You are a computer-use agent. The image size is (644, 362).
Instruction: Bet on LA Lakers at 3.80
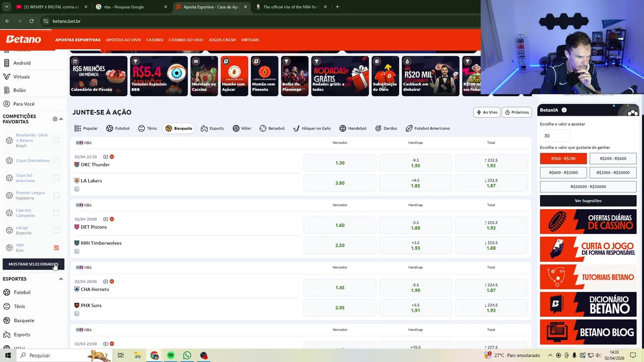340,183
